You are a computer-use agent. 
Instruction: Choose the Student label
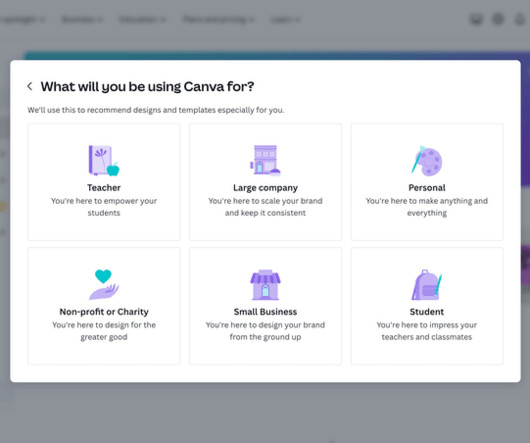click(x=427, y=312)
